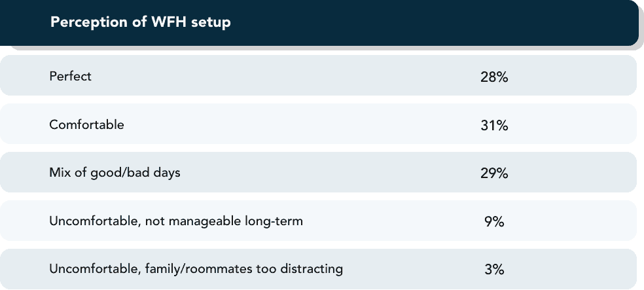Viewport: 644px width, 290px height.
Task: Select the 'Comfortable' row label
Action: (x=86, y=124)
